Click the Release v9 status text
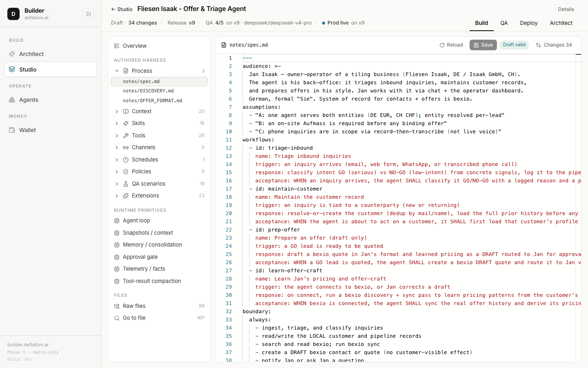588x368 pixels. (x=181, y=23)
